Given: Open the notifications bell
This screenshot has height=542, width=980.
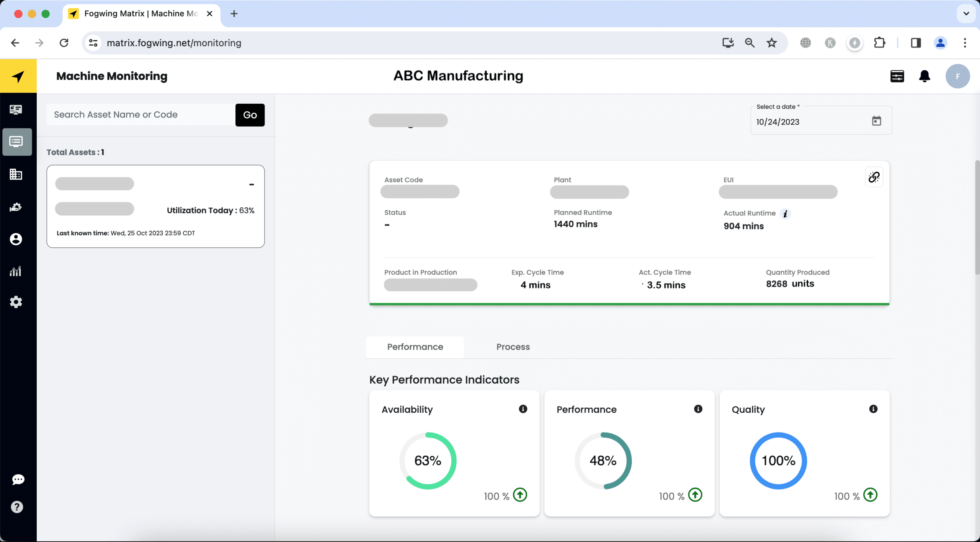Looking at the screenshot, I should [924, 76].
